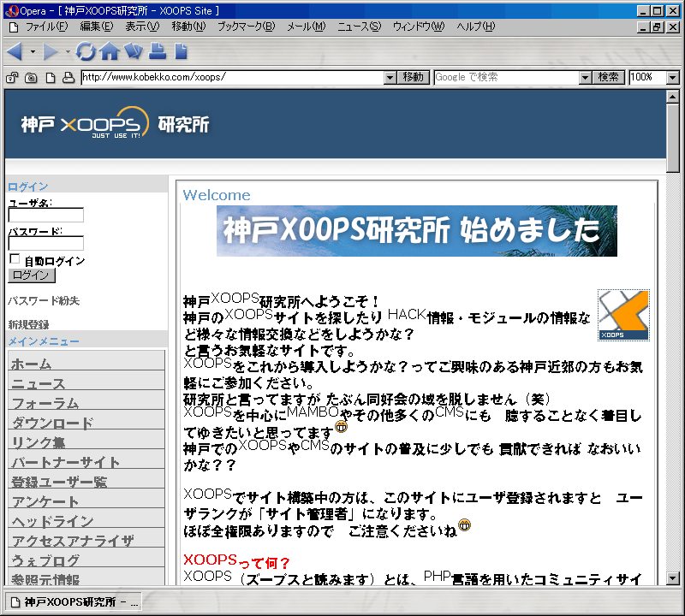Enable the 自動ログイン checkbox
This screenshot has width=685, height=616.
point(15,259)
